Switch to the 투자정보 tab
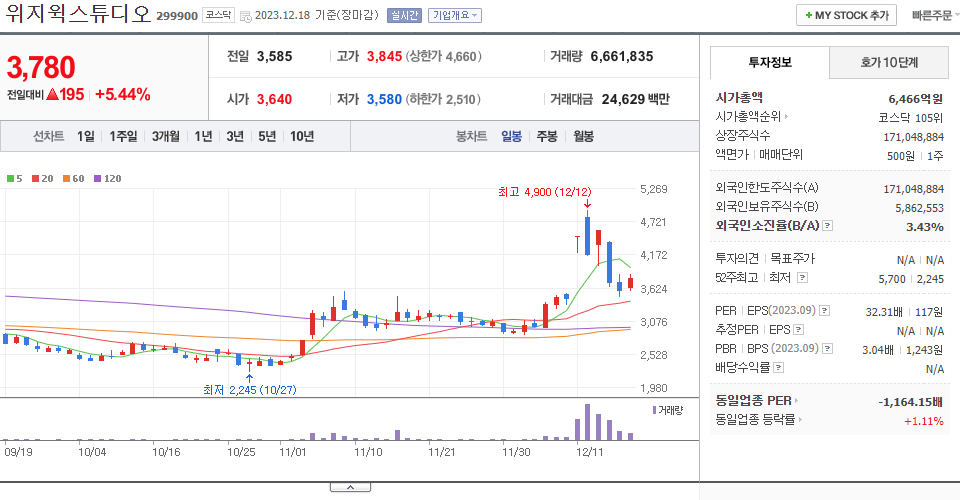This screenshot has width=960, height=500. (770, 62)
